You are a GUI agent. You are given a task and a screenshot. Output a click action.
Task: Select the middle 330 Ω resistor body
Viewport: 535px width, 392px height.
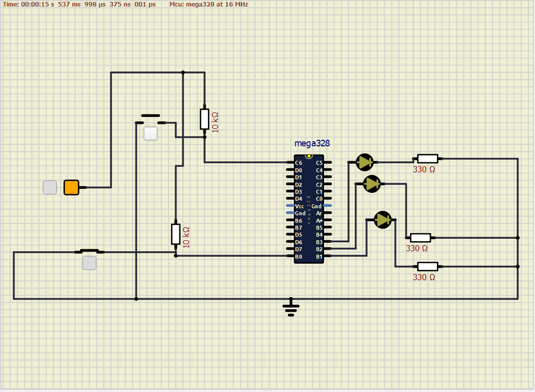(420, 238)
